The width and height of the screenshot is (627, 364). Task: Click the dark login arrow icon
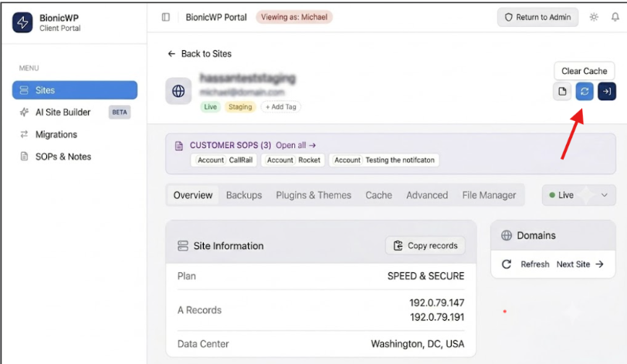click(607, 92)
